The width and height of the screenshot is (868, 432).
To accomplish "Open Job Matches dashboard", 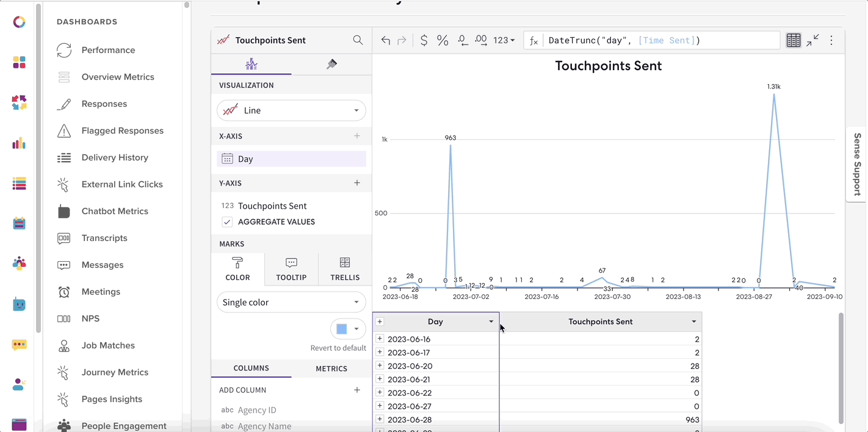I will [108, 345].
